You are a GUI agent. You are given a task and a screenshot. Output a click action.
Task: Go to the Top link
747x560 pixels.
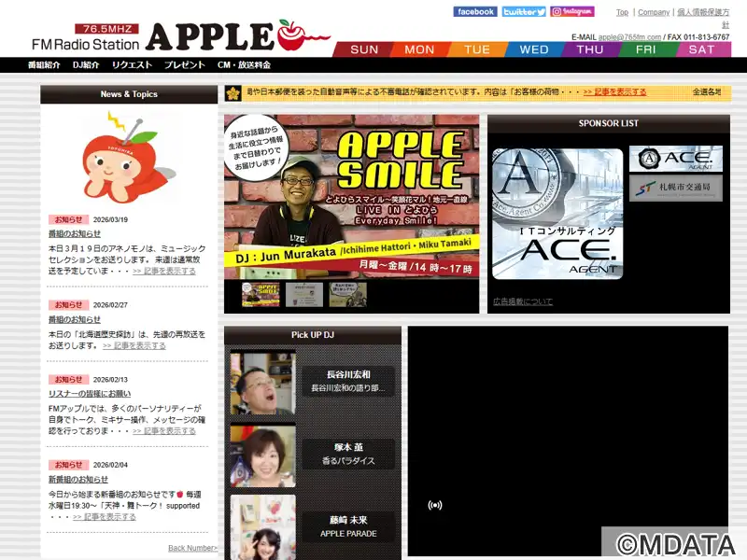pyautogui.click(x=622, y=12)
